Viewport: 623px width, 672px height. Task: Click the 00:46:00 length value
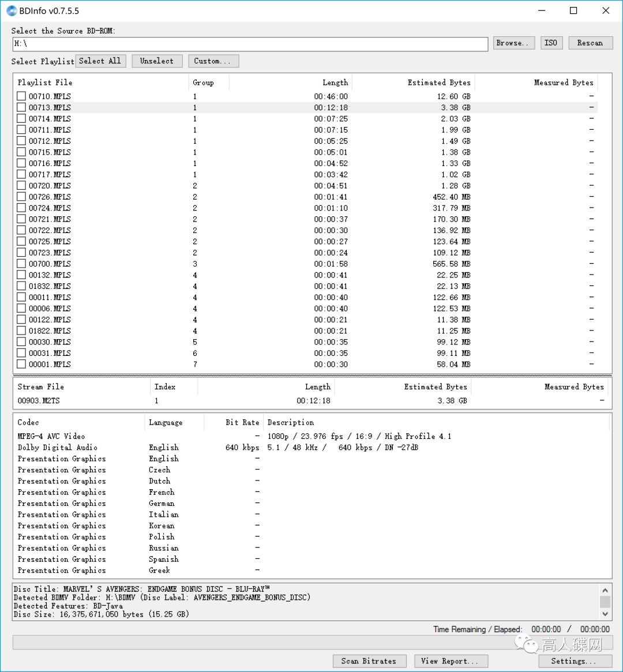(x=331, y=96)
